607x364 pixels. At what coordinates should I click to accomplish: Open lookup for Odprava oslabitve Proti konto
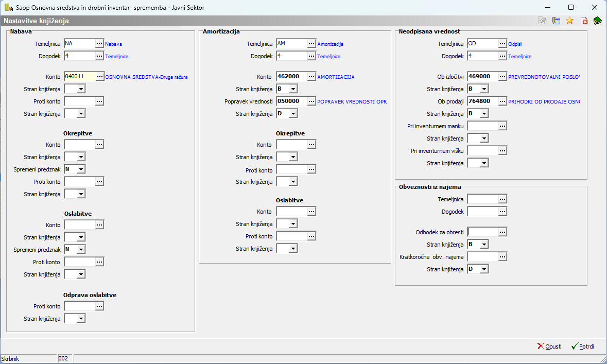(99, 306)
